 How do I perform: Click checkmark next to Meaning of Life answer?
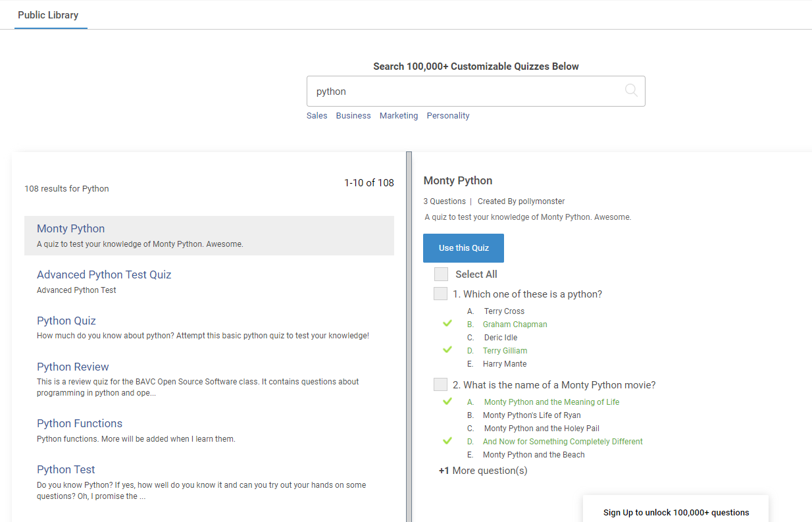pos(447,402)
